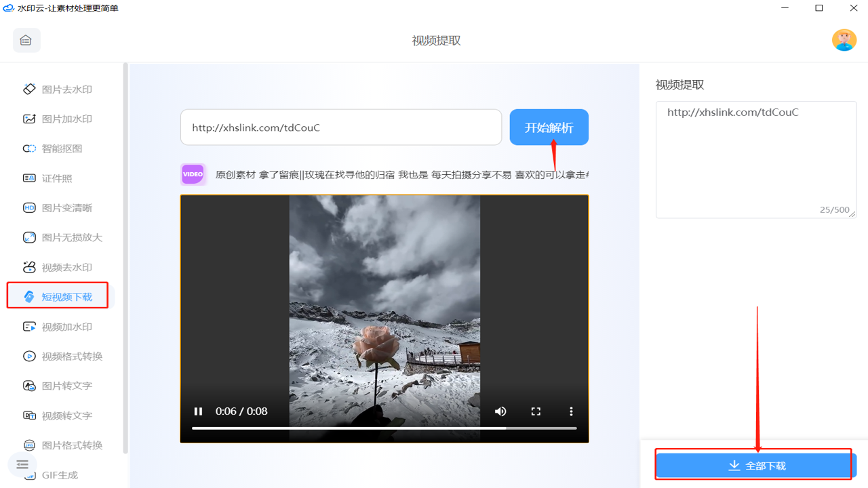Viewport: 868px width, 488px height.
Task: Maximize the 水印云 window
Action: point(819,8)
